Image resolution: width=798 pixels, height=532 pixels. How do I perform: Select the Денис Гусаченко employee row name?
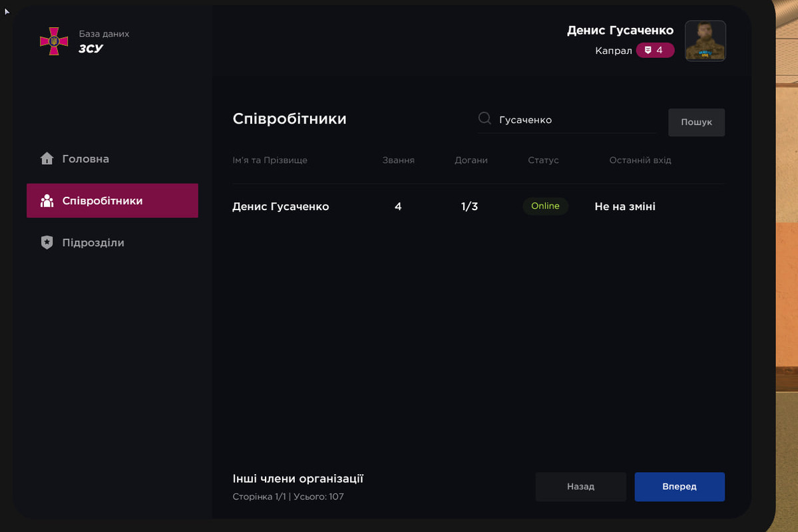click(280, 207)
